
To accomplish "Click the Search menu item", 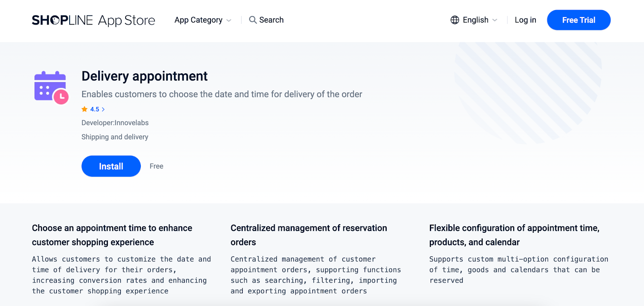I will pyautogui.click(x=271, y=20).
